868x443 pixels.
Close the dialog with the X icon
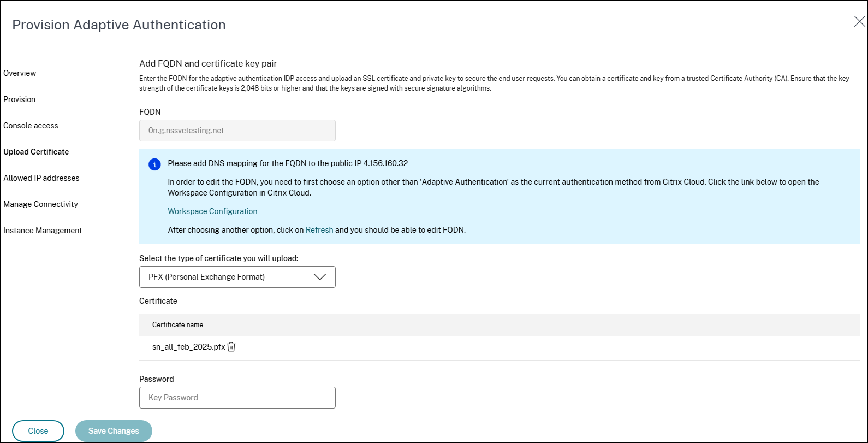tap(859, 22)
